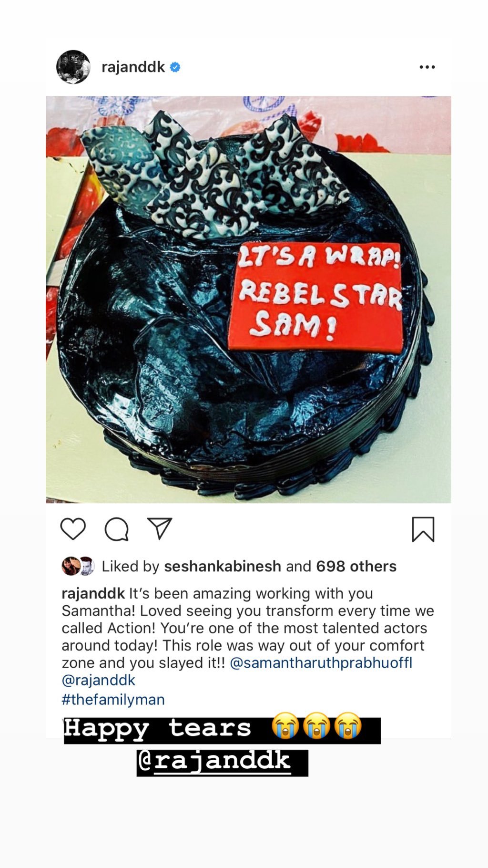Image resolution: width=488 pixels, height=868 pixels.
Task: Open seshankabinesh profile from likes
Action: coord(223,566)
